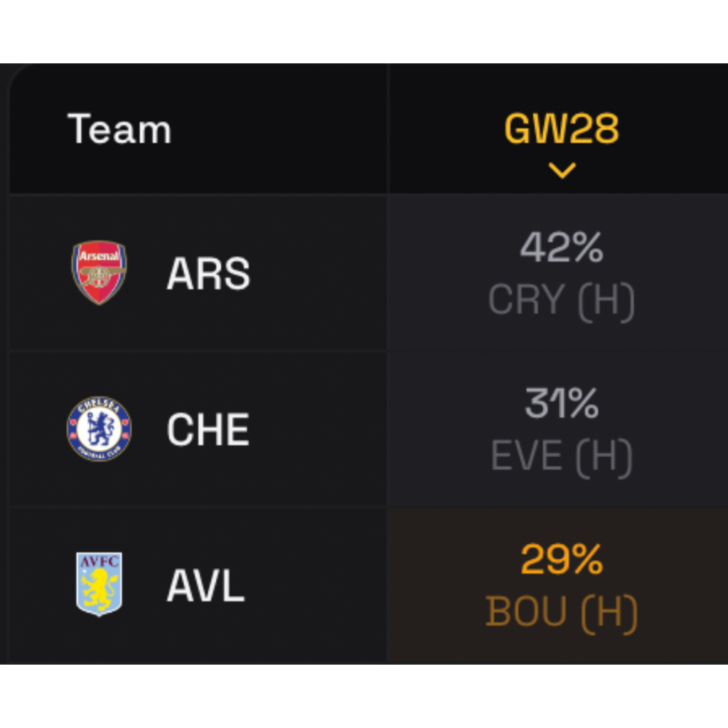
Task: Click the ARS team label
Action: tap(207, 274)
